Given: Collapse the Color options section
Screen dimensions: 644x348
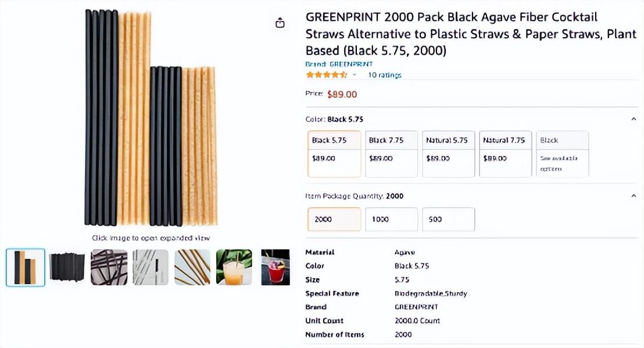Looking at the screenshot, I should point(634,119).
